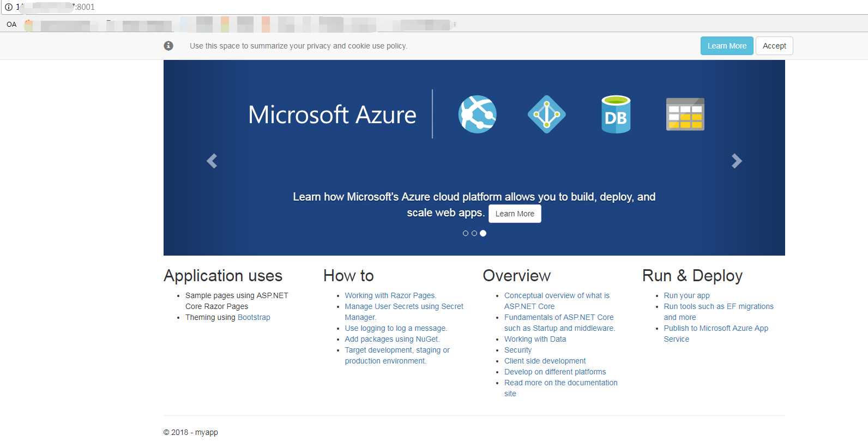Click the privacy and cookie policy summary text
This screenshot has width=868, height=442.
(298, 46)
